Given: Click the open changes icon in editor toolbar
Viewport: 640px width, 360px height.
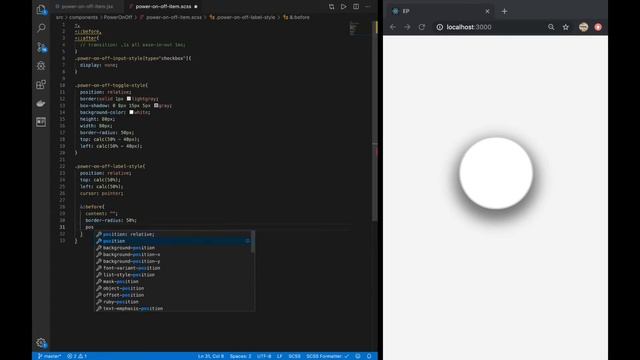Looking at the screenshot, I should coord(331,7).
